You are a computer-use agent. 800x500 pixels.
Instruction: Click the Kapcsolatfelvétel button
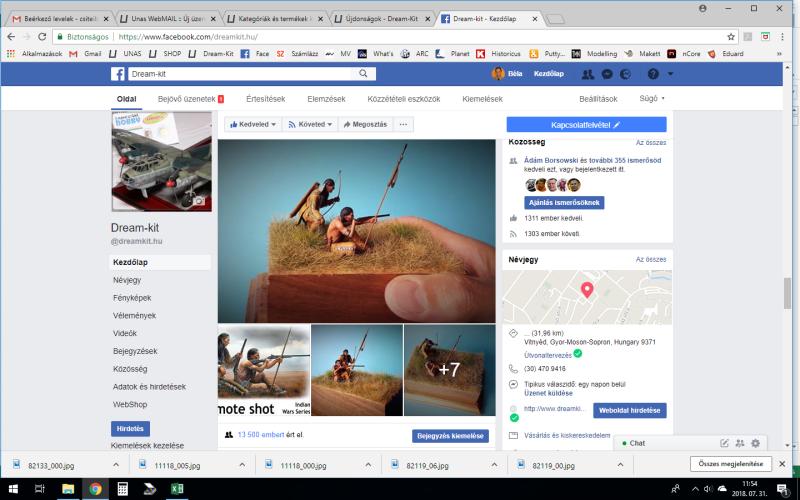click(x=586, y=125)
